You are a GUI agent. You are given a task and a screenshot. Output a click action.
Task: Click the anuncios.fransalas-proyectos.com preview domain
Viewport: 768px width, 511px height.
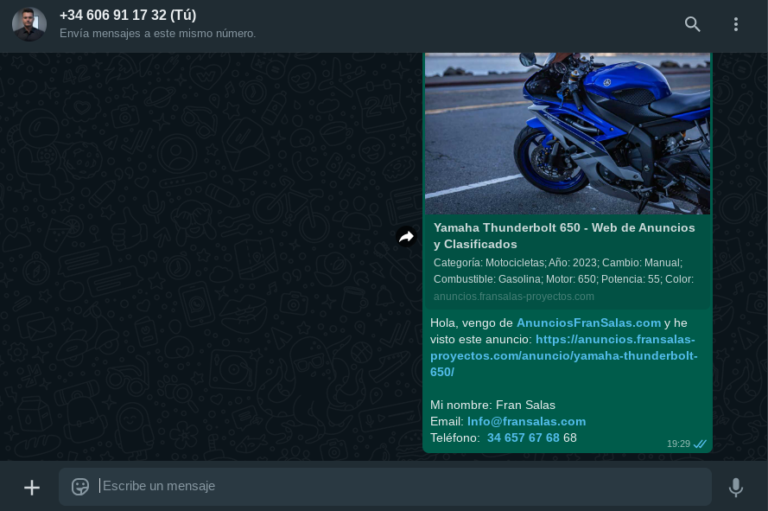pyautogui.click(x=513, y=296)
